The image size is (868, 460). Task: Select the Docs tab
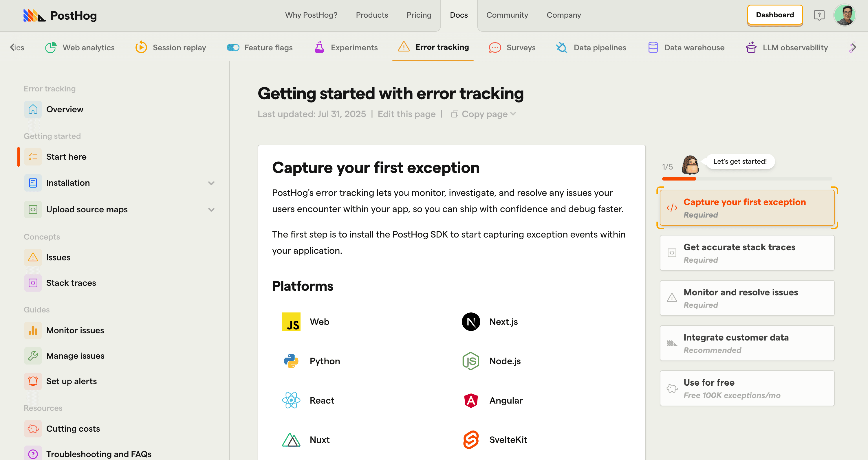click(459, 15)
